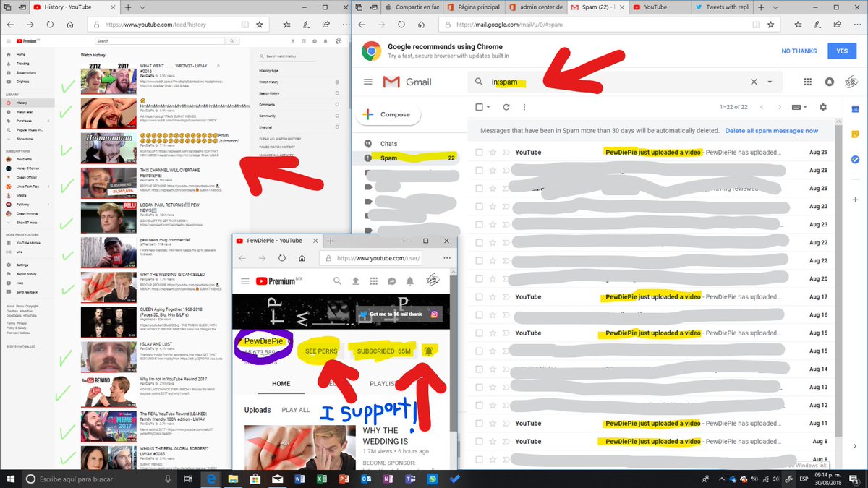
Task: Clear the in:spam search with X
Action: 754,82
